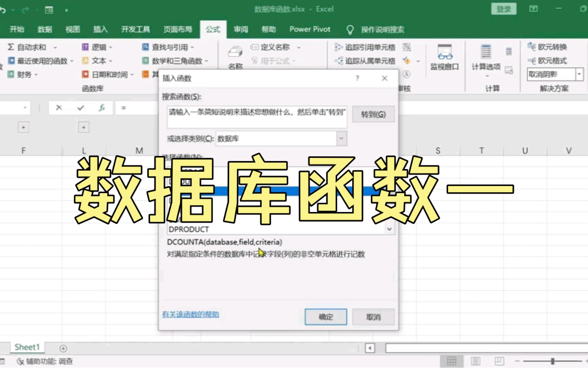Click Trace Dependents (追踪从属单元格) icon
This screenshot has height=368, width=588.
pyautogui.click(x=365, y=61)
